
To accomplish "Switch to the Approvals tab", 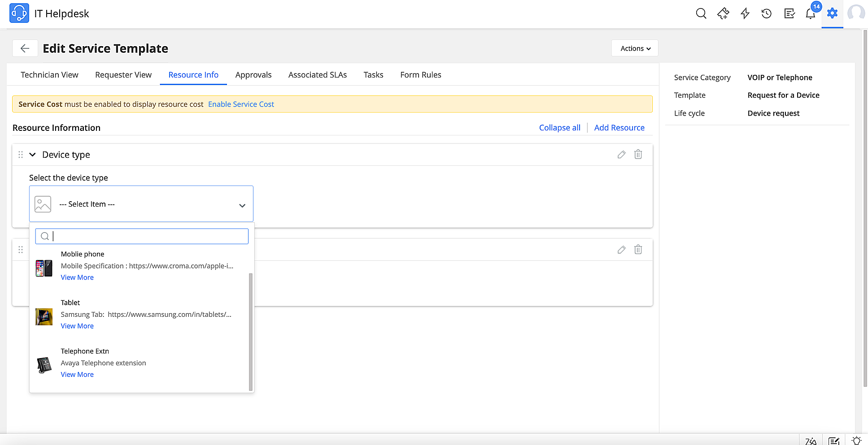I will pos(253,74).
